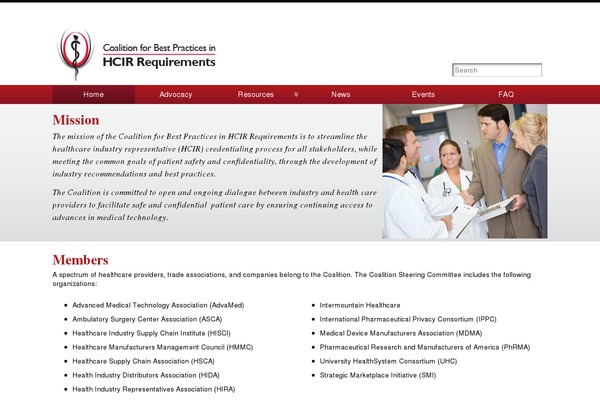Click the Members heading
This screenshot has width=600, height=400.
80,260
